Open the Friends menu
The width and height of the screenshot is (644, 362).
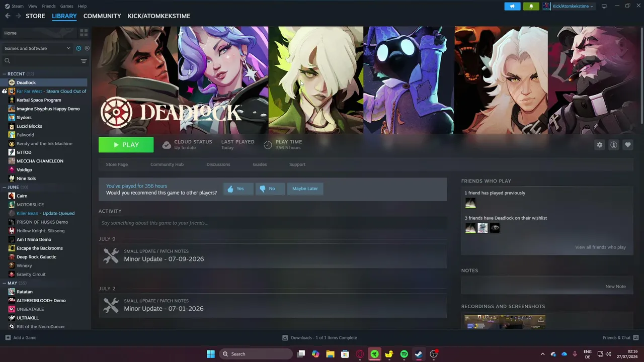[x=49, y=6]
